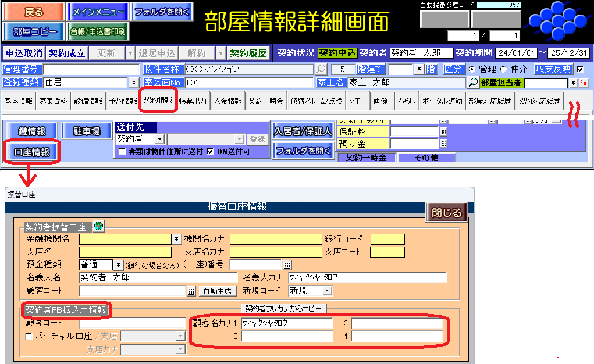Viewport: 594px width, 364px height.
Task: Click the red 消 icon by 部屋担当者
Action: pos(584,83)
